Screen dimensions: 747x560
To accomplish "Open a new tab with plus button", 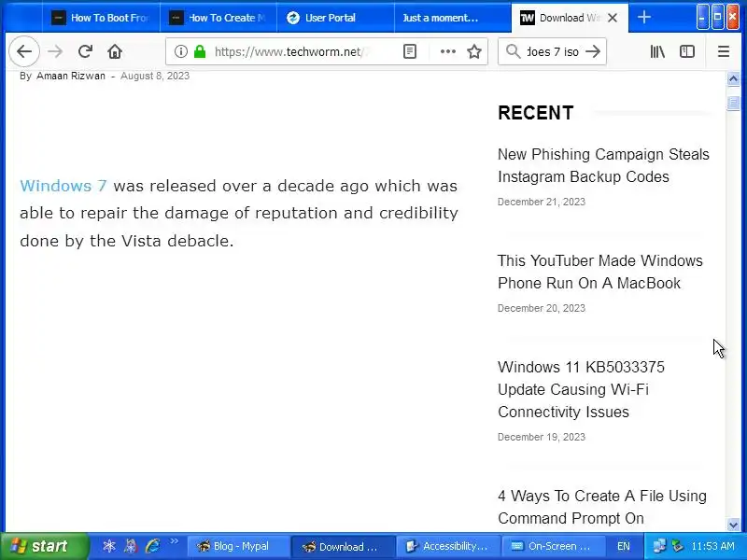I will tap(644, 18).
